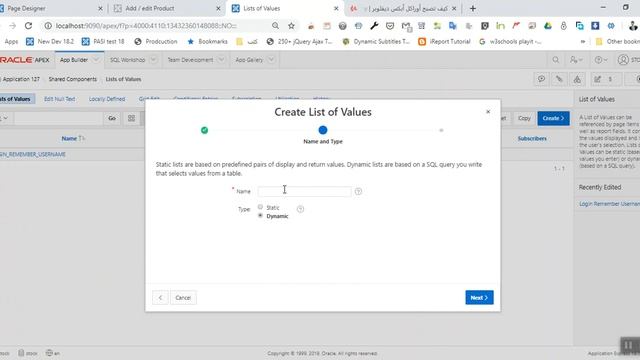Screen dimensions: 640x360
Task: Sort by the Name column header
Action: coord(69,139)
